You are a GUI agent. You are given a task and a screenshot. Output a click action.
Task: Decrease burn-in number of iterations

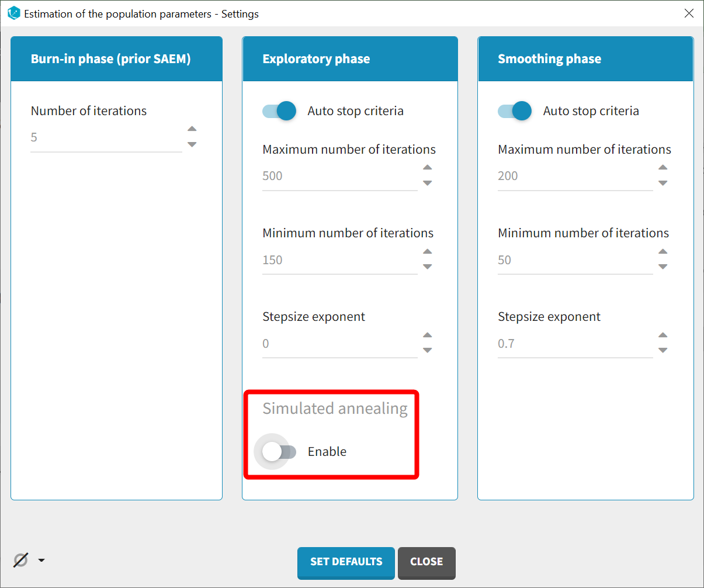[192, 144]
